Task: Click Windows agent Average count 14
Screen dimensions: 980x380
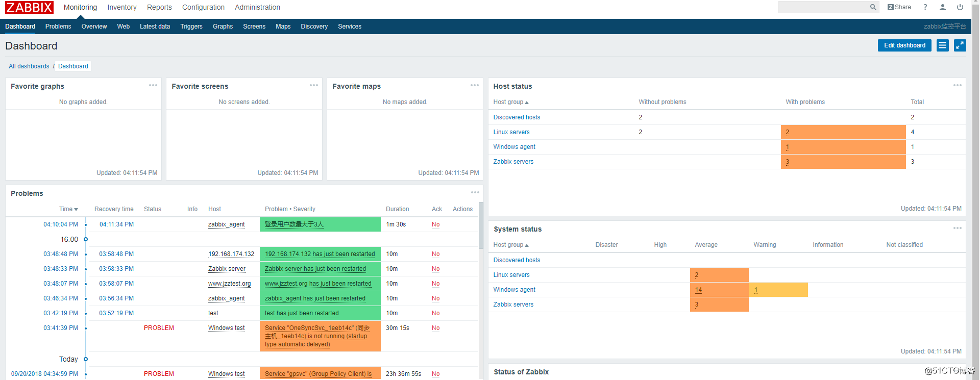Action: point(698,290)
